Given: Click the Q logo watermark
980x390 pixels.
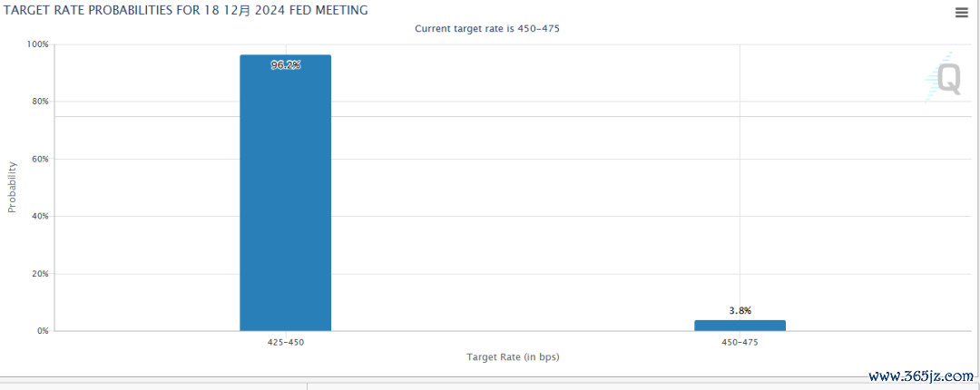Looking at the screenshot, I should (943, 78).
